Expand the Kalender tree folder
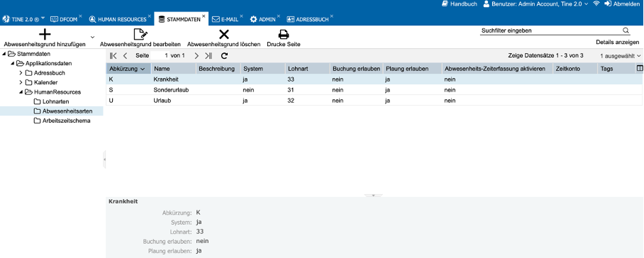Image resolution: width=644 pixels, height=258 pixels. 21,82
